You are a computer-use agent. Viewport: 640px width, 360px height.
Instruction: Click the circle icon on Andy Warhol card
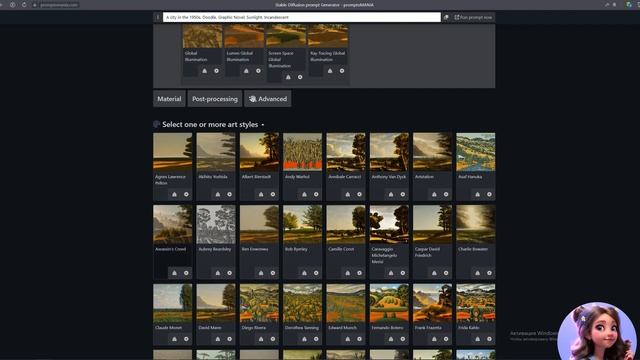tap(316, 194)
